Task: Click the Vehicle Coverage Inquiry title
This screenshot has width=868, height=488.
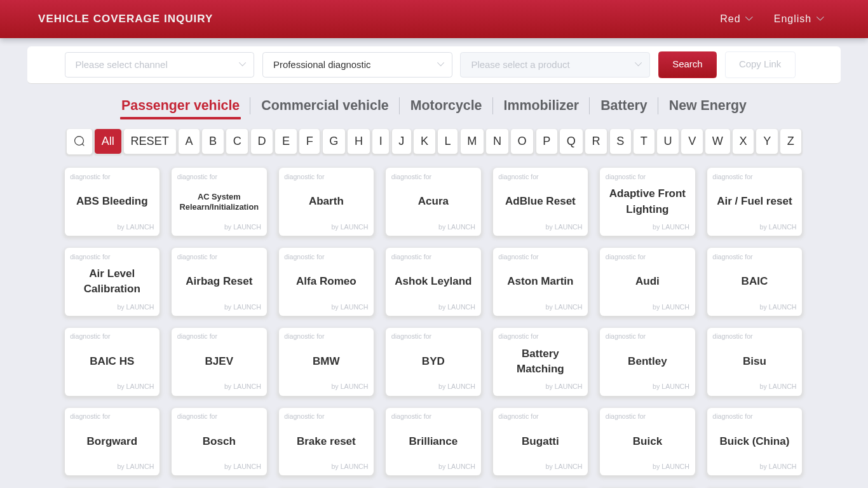Action: pyautogui.click(x=125, y=19)
